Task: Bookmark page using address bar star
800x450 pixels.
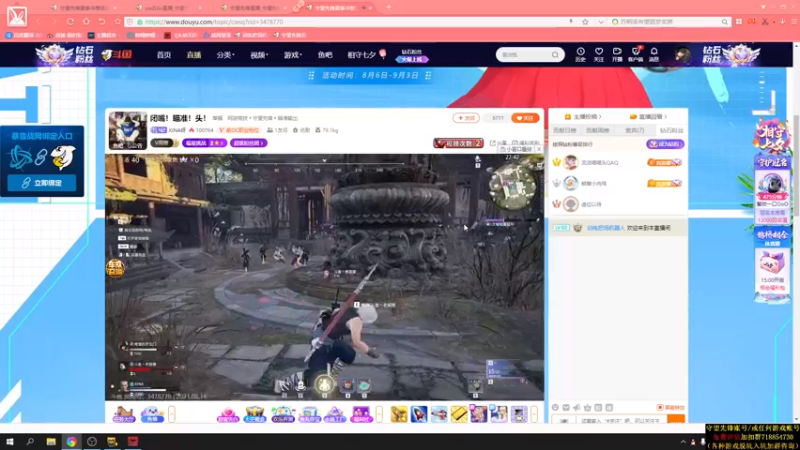Action: click(x=585, y=22)
